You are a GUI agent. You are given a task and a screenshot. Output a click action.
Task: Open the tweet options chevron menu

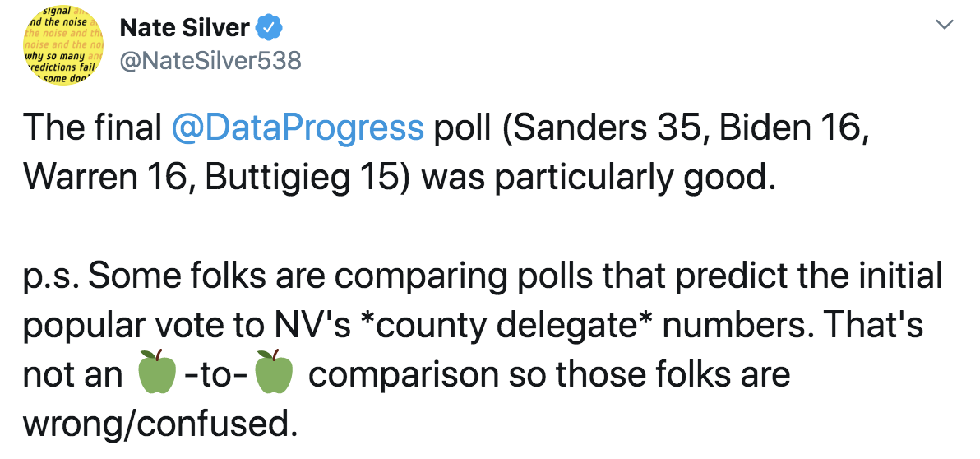point(944,25)
